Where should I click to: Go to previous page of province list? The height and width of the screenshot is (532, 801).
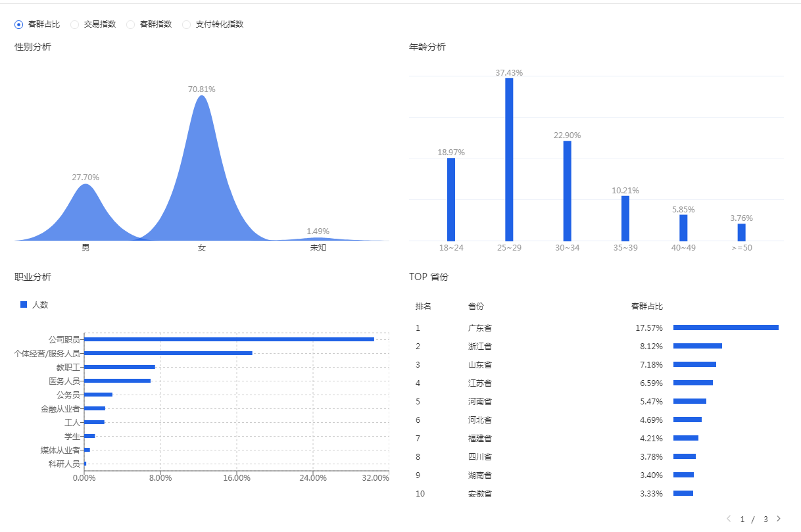coord(729,519)
